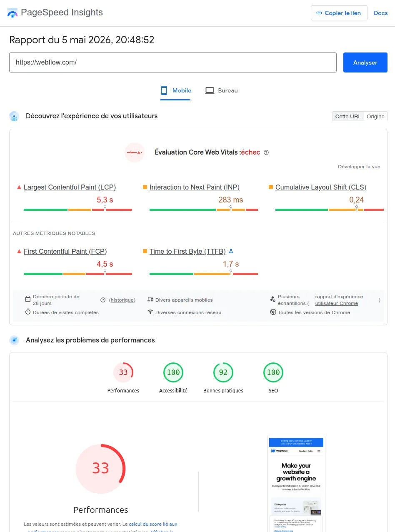Screen dimensions: 395x532
Task: Click the INP distribution bar
Action: tap(204, 210)
